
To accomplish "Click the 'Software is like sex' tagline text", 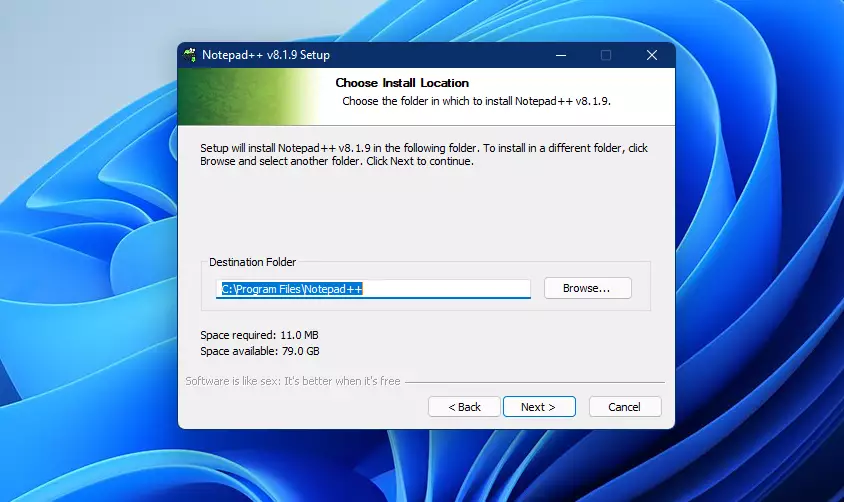I will 293,381.
